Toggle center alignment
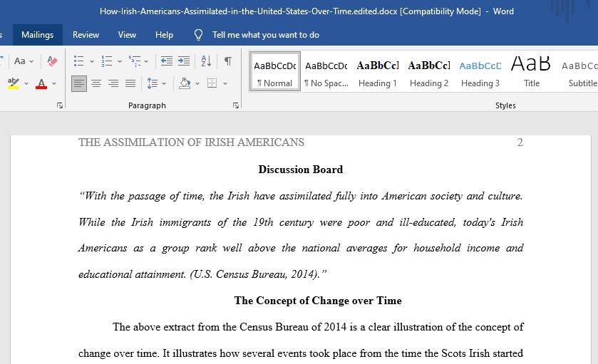 coord(96,83)
